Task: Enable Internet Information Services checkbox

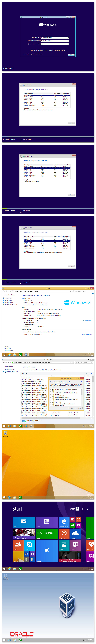Action: point(52,398)
